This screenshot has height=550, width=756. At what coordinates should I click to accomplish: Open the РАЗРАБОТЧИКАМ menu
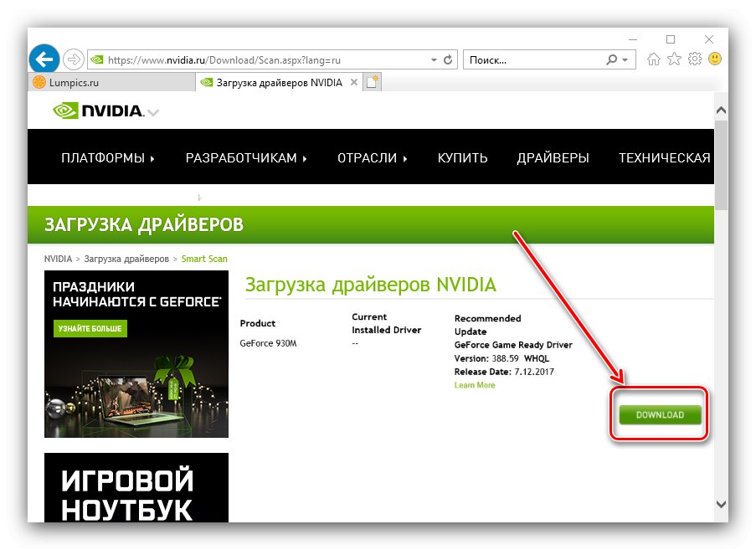pyautogui.click(x=246, y=158)
